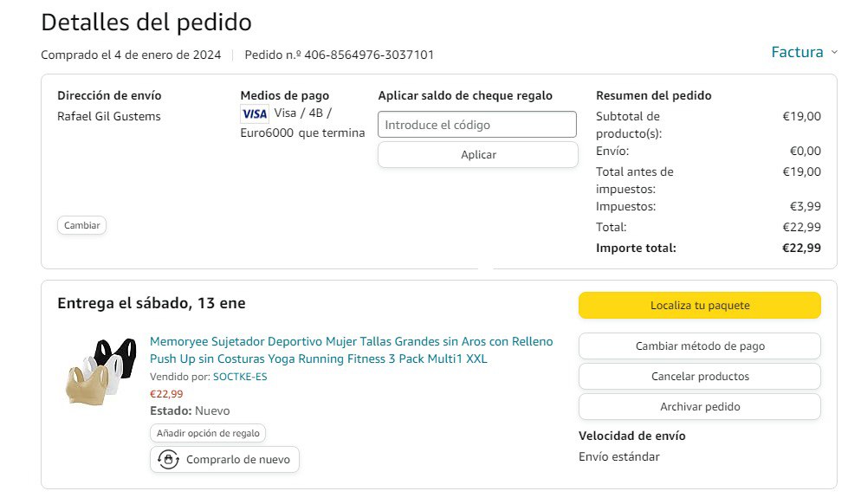Viewport: 848px width, 504px height.
Task: Track package with Localiza tu paquete
Action: (x=699, y=305)
